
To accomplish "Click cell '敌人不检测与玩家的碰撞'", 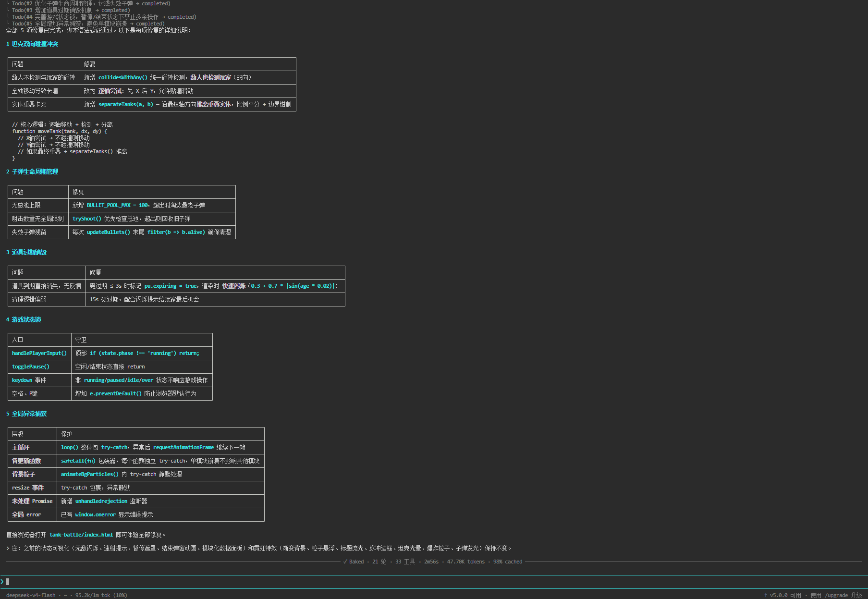I will coord(44,77).
